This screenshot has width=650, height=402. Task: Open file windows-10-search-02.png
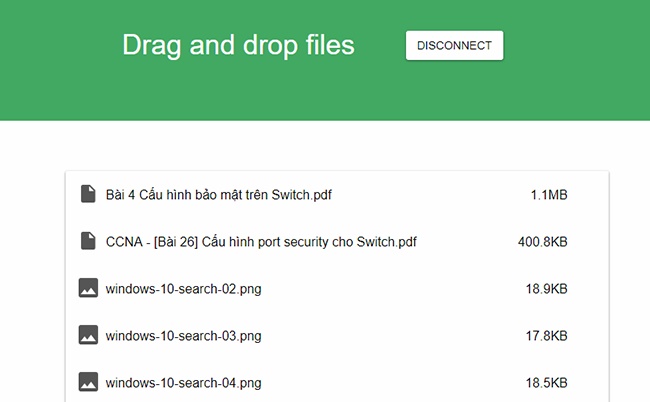(x=184, y=289)
